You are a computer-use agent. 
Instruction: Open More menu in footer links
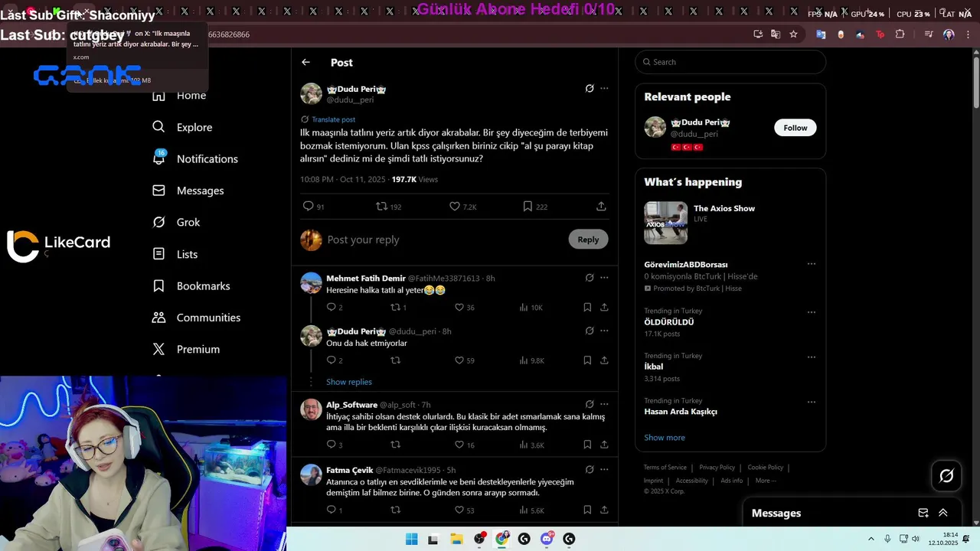click(x=766, y=481)
